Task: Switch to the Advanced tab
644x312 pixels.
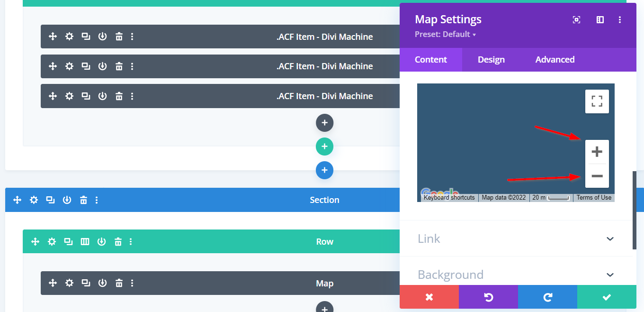Action: point(555,60)
